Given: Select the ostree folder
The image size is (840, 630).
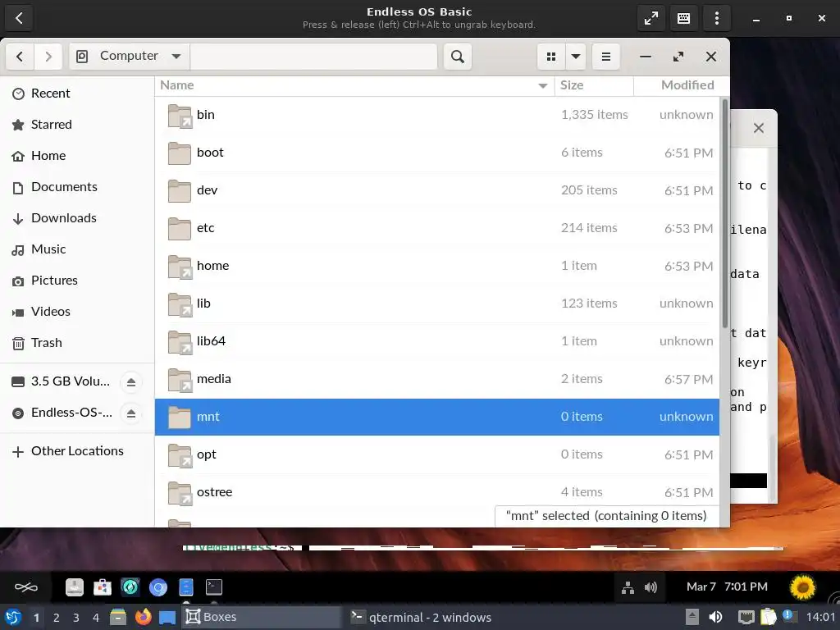Looking at the screenshot, I should (436, 492).
